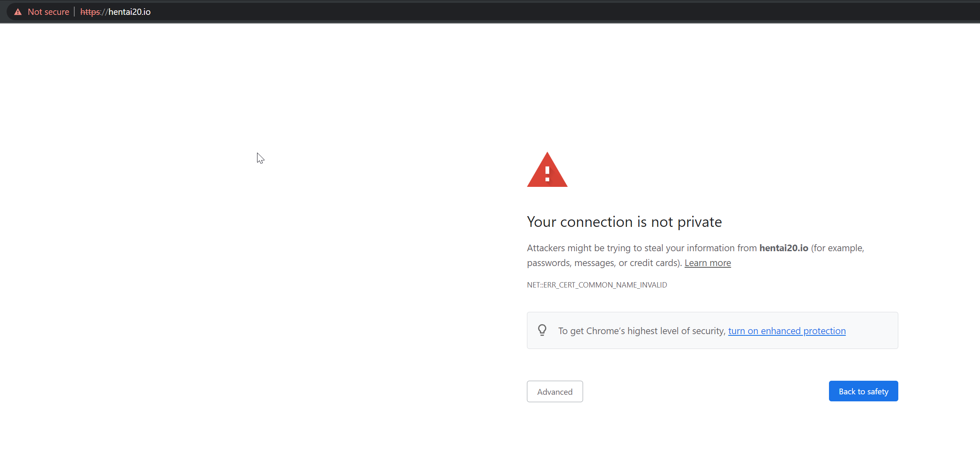Click "turn on enhanced protection"
This screenshot has height=469, width=980.
click(x=786, y=330)
